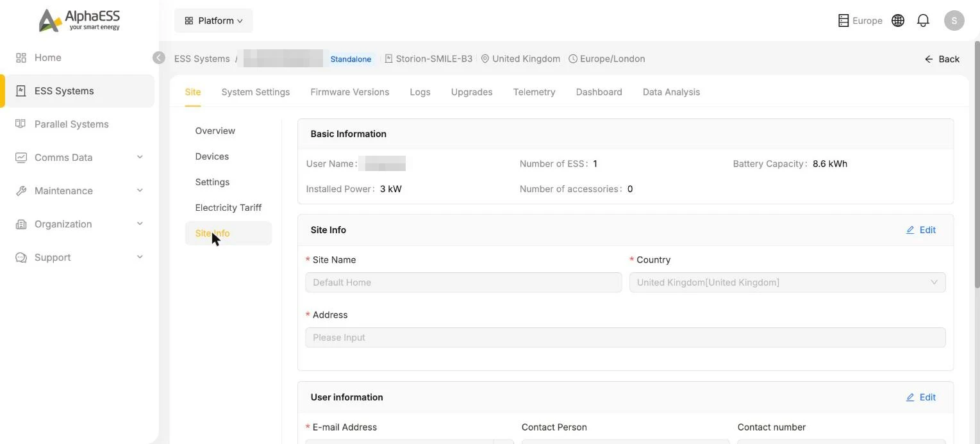Open the Dashboard tab
The height and width of the screenshot is (444, 980).
point(599,92)
